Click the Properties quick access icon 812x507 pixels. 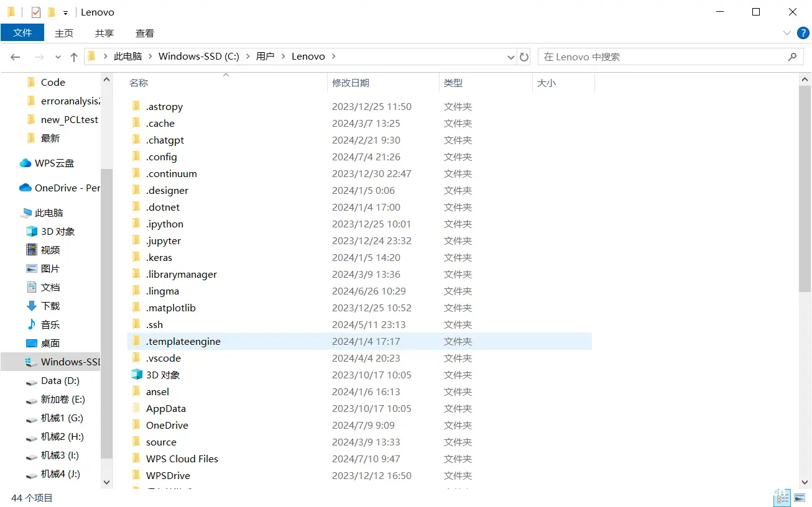(35, 12)
